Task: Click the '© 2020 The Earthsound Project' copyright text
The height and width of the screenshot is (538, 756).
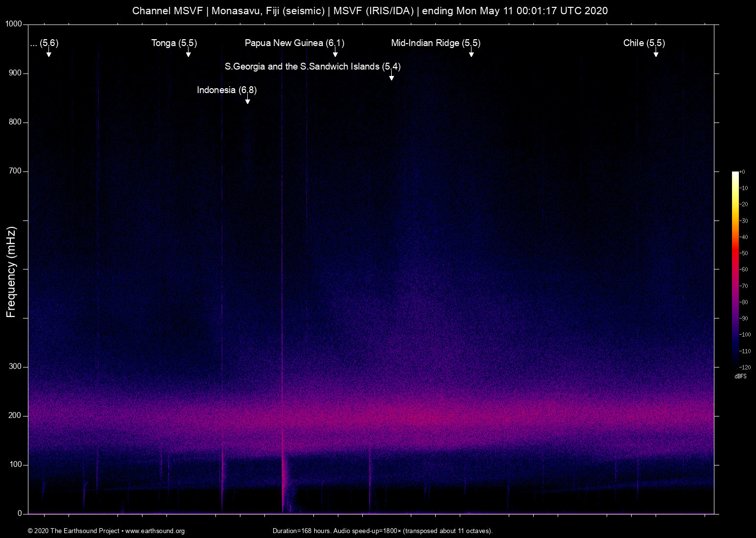Action: 73,531
